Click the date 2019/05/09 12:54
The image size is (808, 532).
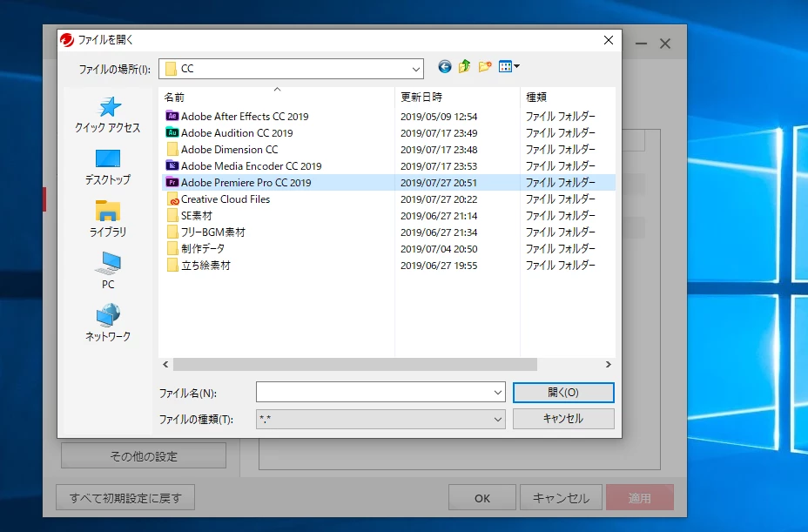coord(439,117)
